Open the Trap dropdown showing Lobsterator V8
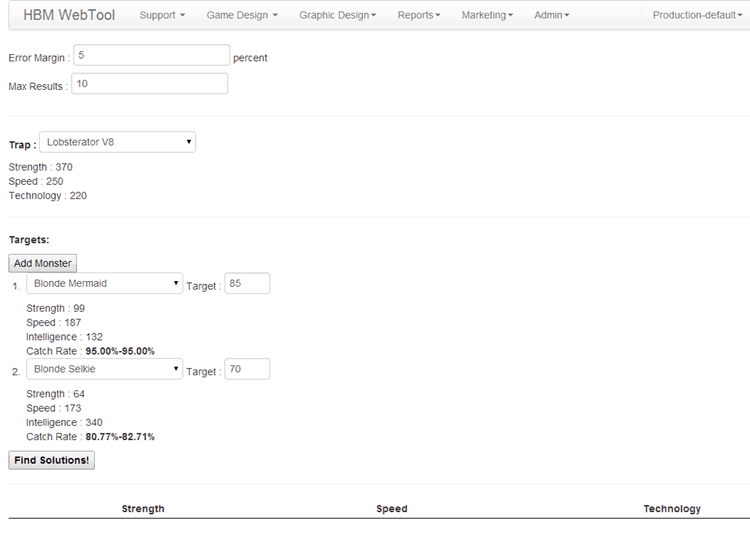The height and width of the screenshot is (540, 750). (118, 142)
